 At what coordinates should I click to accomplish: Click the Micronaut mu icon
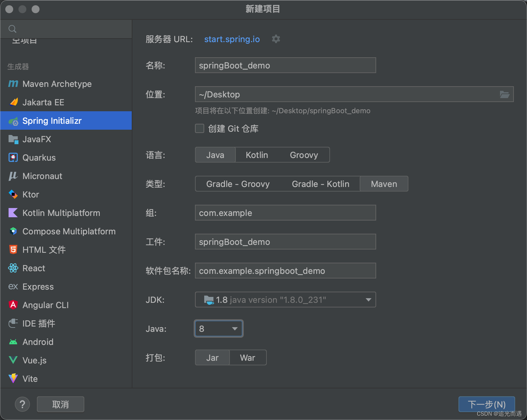point(13,176)
